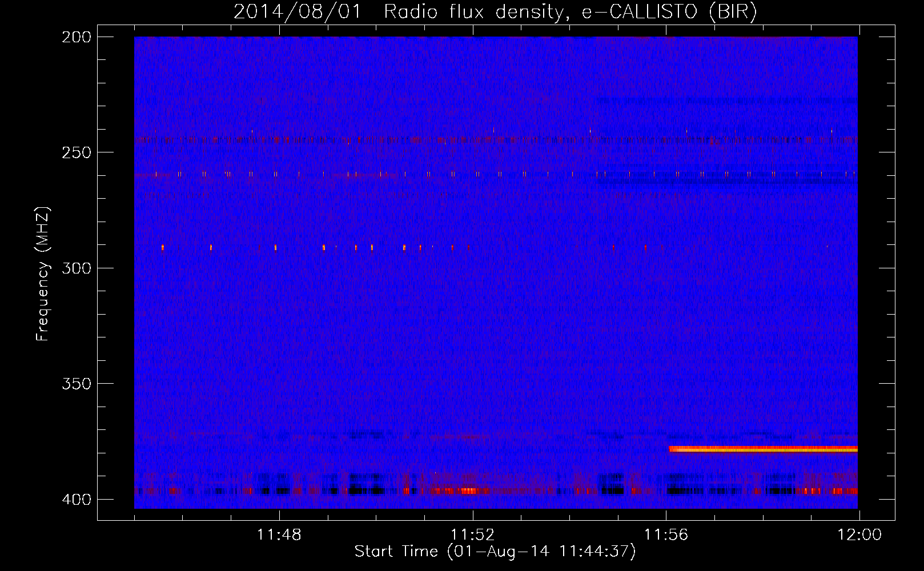924x571 pixels.
Task: Click the bright yellow-orange emission band near 378 MHz
Action: 764,449
